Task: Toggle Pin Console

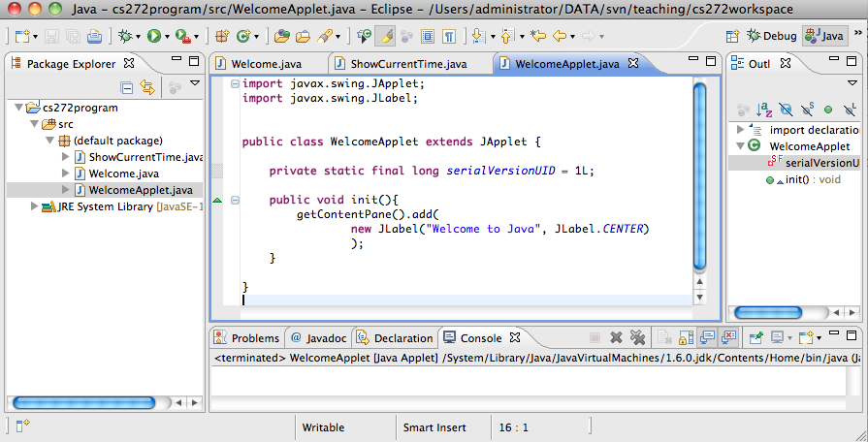Action: click(755, 337)
